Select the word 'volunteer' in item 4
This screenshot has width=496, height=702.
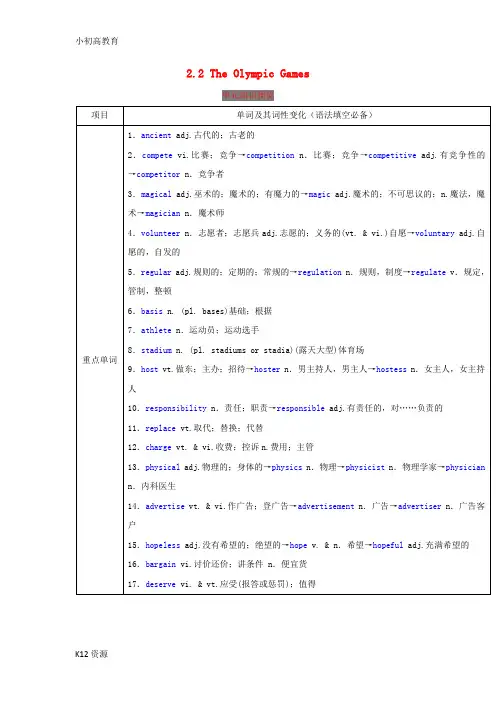click(160, 233)
